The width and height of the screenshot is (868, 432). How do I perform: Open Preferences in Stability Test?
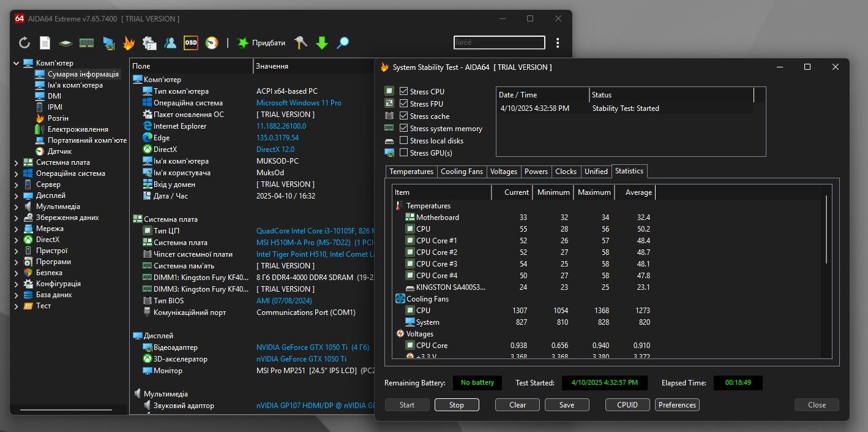click(x=677, y=405)
